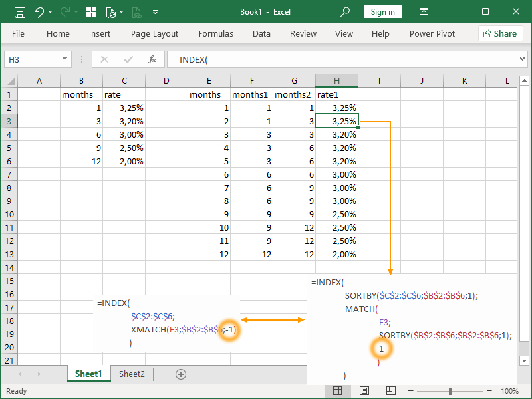The image size is (532, 399).
Task: Click the Undo arrow icon
Action: pos(39,12)
